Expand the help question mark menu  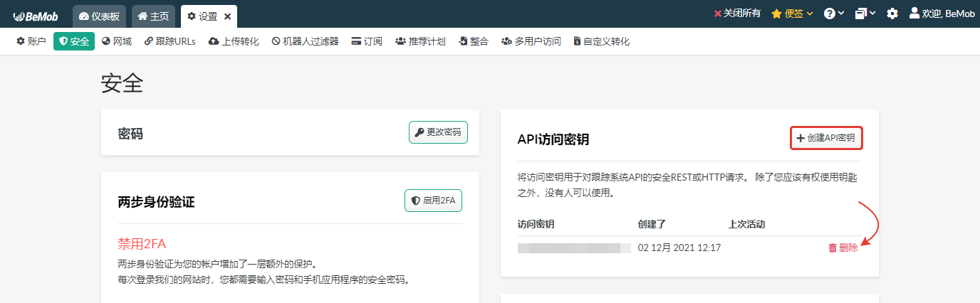[834, 14]
